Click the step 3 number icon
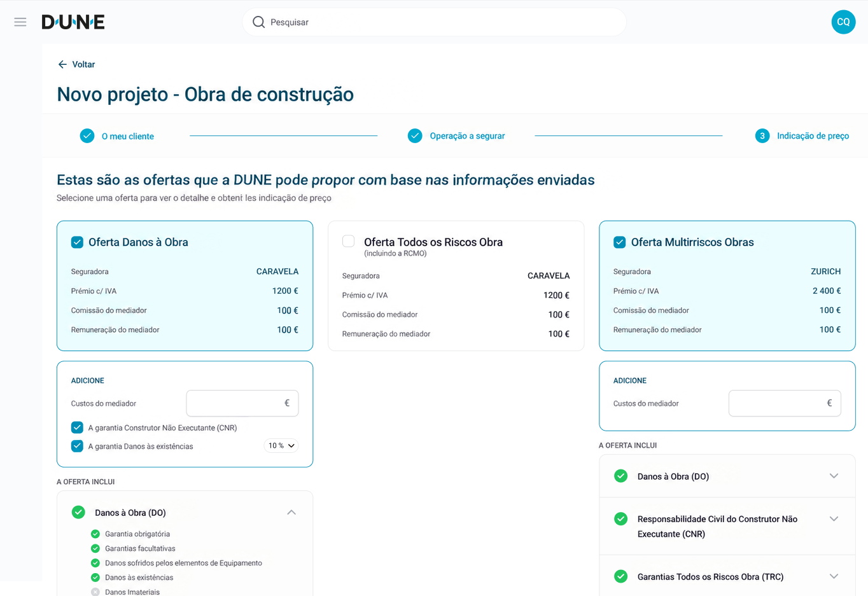Image resolution: width=868 pixels, height=596 pixels. 762,135
